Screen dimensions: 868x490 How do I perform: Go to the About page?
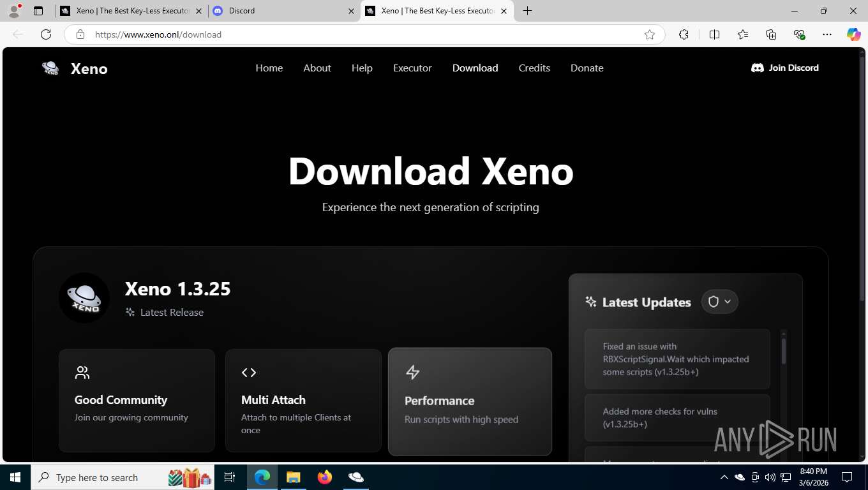[x=317, y=68]
